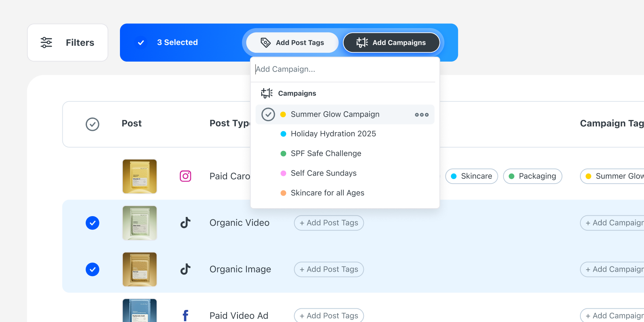The width and height of the screenshot is (644, 322).
Task: Uncheck the Organic Image row checkbox
Action: click(93, 269)
